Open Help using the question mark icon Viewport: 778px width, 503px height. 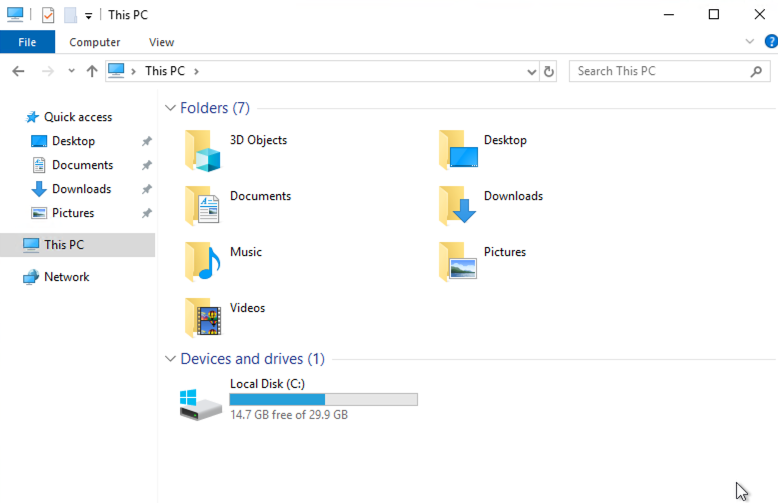pyautogui.click(x=771, y=42)
